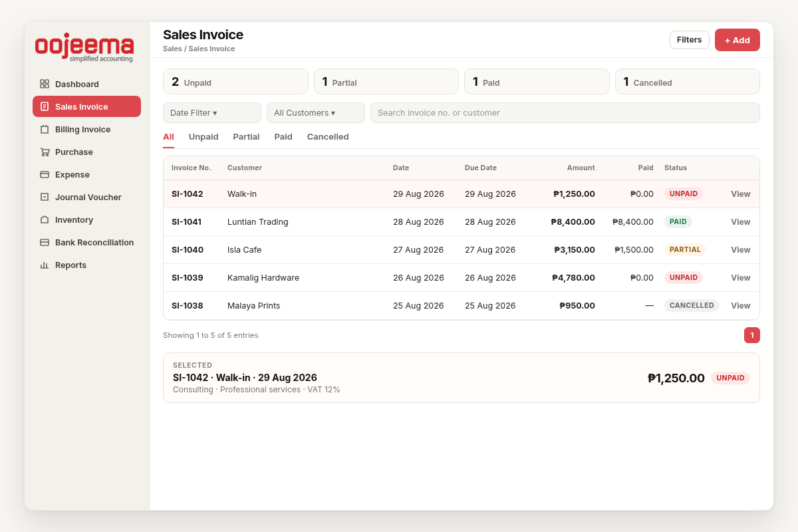Click the Expense card icon
Screen dimensions: 798x532
pyautogui.click(x=45, y=174)
